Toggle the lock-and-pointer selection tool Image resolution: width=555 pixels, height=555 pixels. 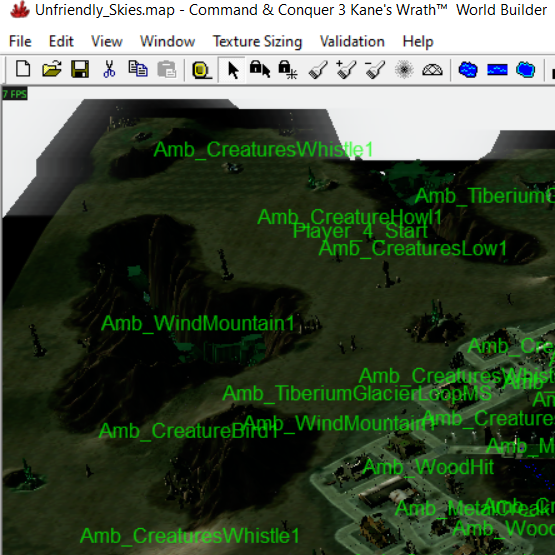(260, 69)
